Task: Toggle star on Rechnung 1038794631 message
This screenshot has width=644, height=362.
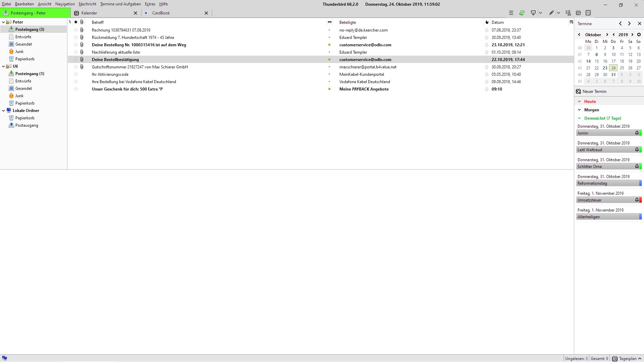Action: click(x=76, y=30)
